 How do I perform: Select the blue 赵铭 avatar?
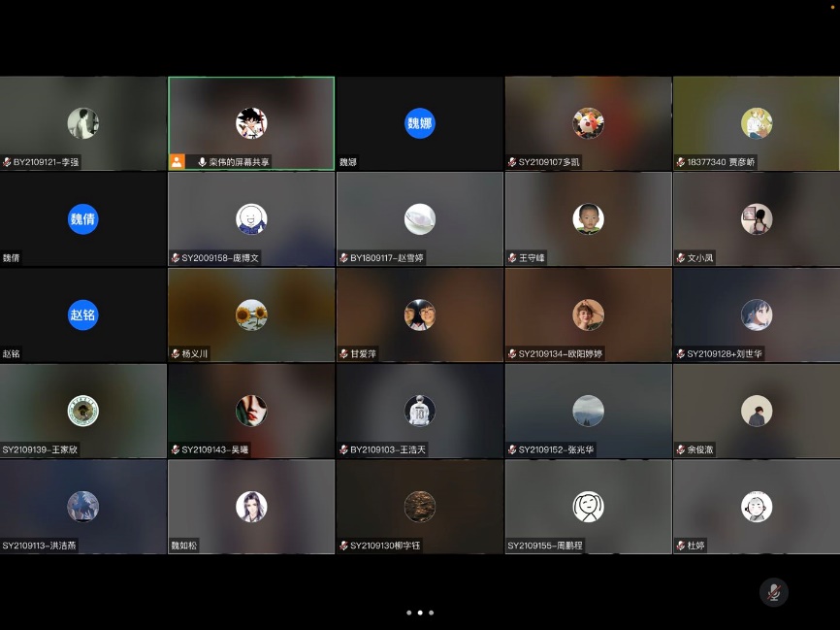(83, 315)
